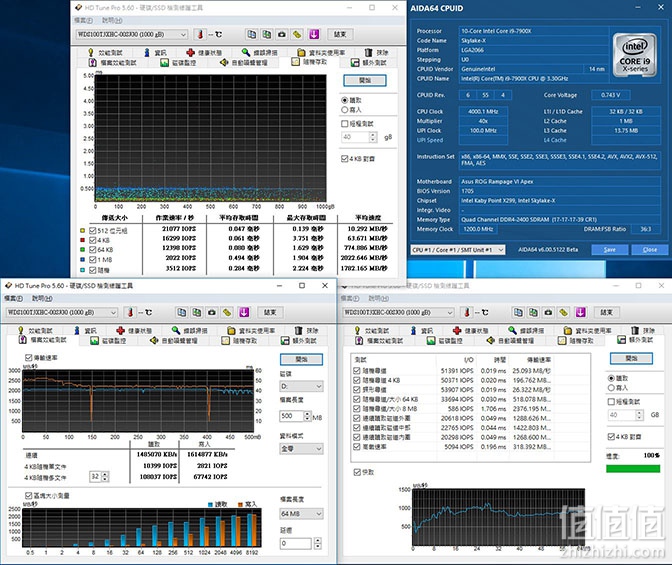This screenshot has height=565, width=672.
Task: Switch to Benchmark tab in Random Access window
Action: [105, 52]
